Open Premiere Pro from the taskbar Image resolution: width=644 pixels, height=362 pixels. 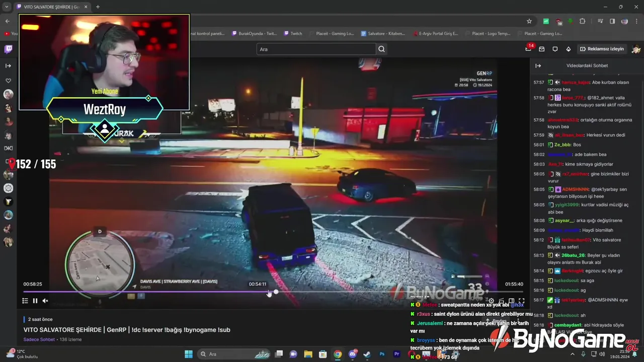point(397,354)
